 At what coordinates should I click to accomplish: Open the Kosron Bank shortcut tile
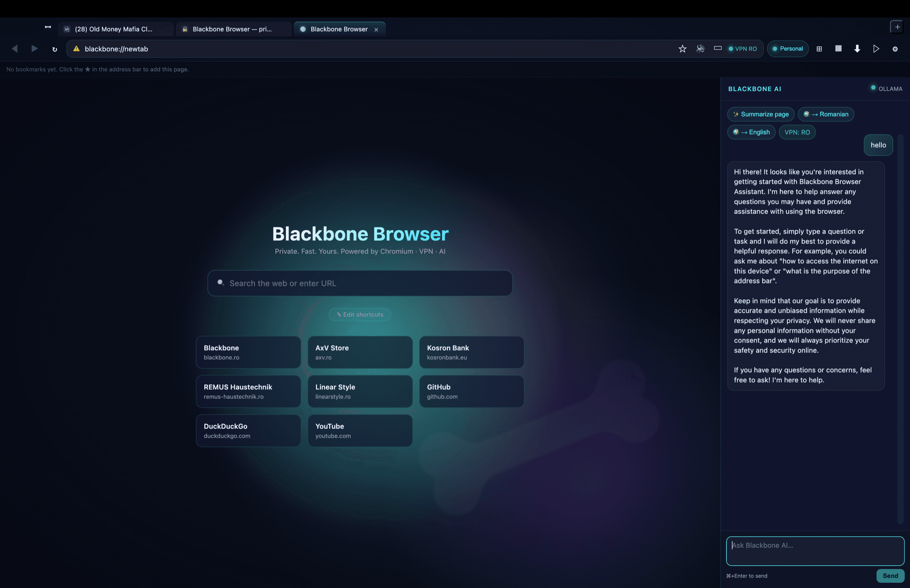(472, 353)
